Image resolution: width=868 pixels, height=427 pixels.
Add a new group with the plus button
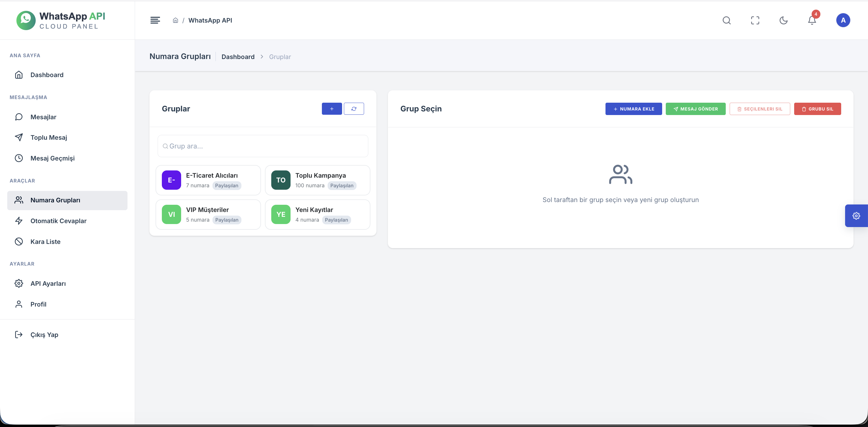click(332, 109)
